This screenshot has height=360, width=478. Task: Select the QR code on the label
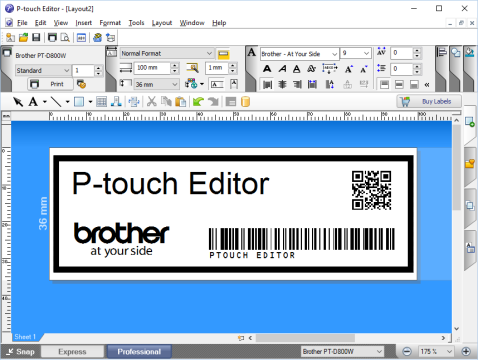pos(371,190)
